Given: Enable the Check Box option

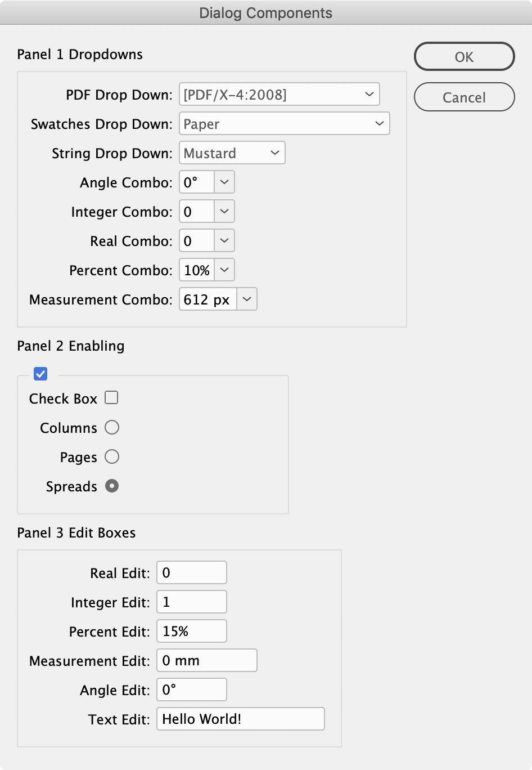Looking at the screenshot, I should pos(111,397).
